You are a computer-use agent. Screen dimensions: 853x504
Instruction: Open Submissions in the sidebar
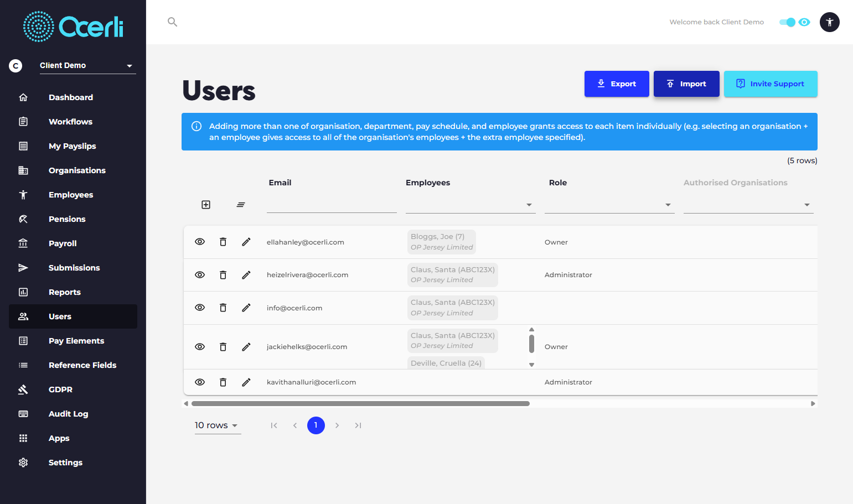coord(73,268)
